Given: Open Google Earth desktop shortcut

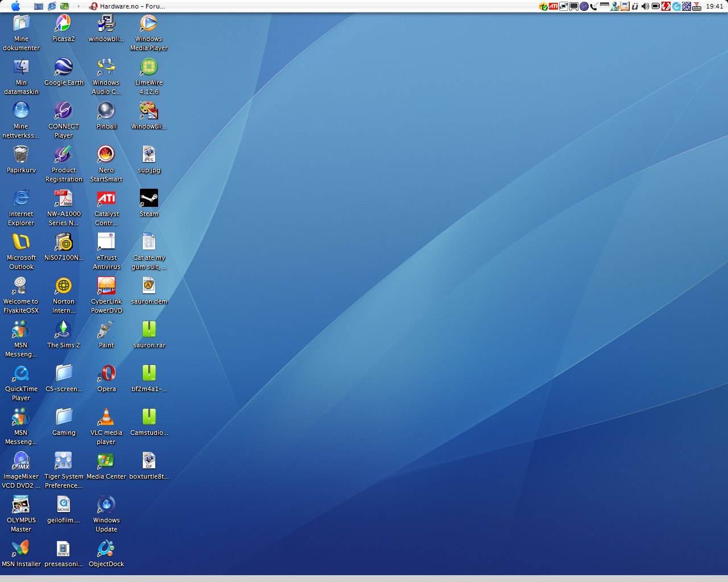Looking at the screenshot, I should coord(64,68).
